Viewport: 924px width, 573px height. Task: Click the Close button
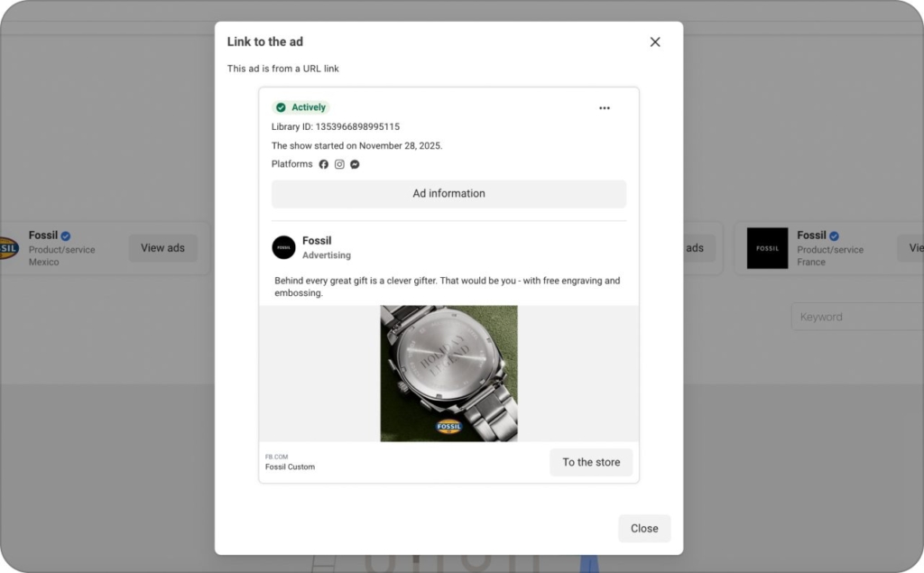(643, 528)
